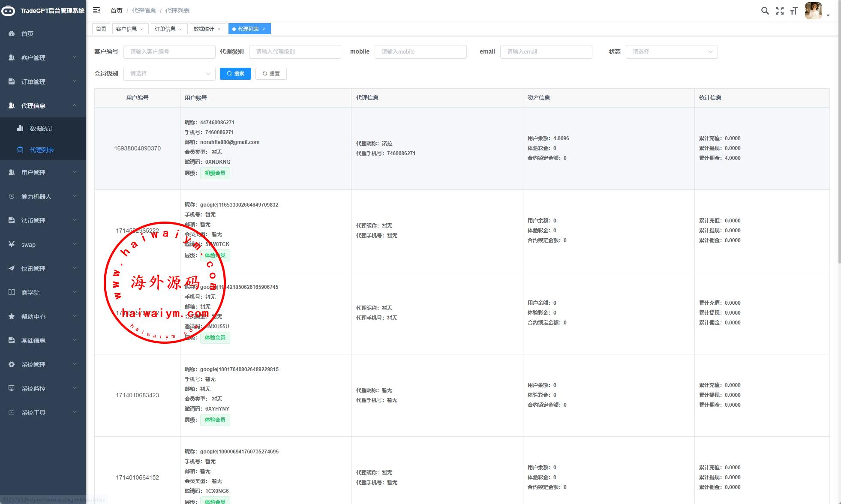
Task: Click the header search magnifier icon
Action: [x=765, y=11]
